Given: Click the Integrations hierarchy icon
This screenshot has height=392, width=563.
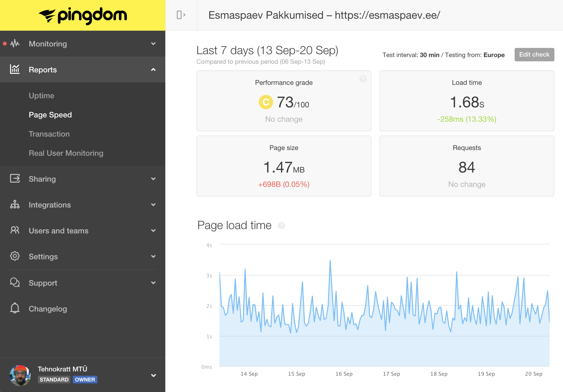Looking at the screenshot, I should point(15,204).
